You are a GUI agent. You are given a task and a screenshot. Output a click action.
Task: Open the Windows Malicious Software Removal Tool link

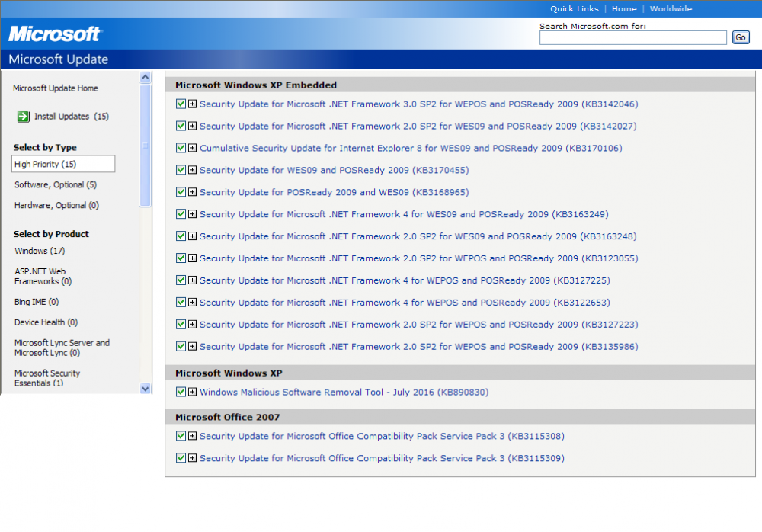pyautogui.click(x=344, y=392)
